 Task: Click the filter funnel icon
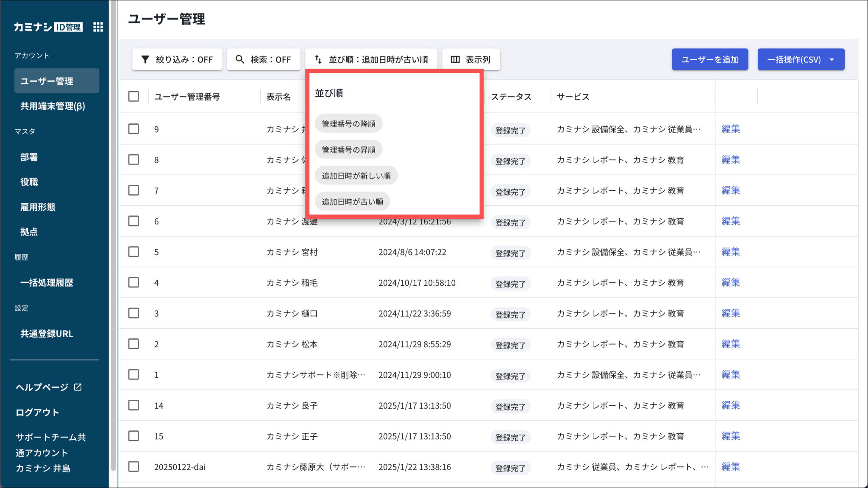point(145,59)
